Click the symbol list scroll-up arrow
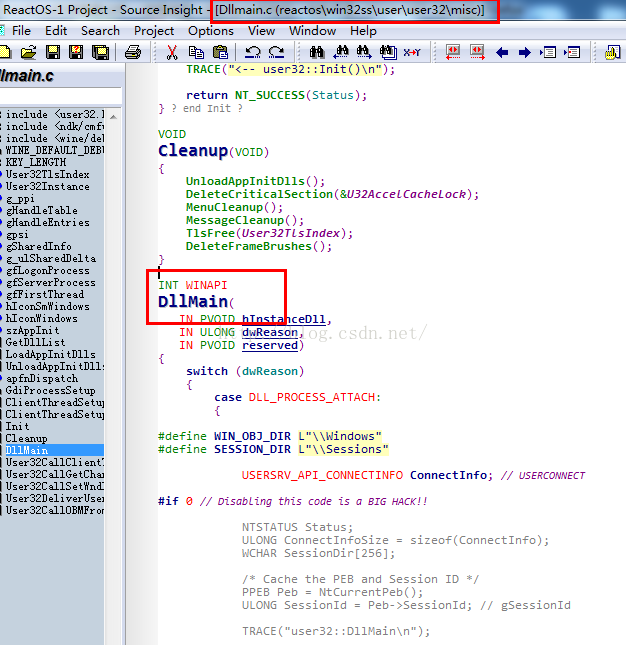Viewport: 626px width, 645px height. (114, 117)
